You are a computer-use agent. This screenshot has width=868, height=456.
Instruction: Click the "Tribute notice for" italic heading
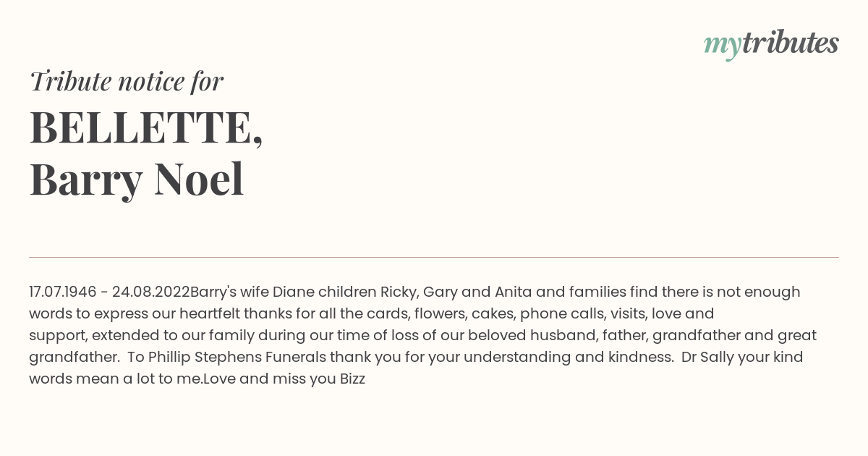(x=127, y=81)
